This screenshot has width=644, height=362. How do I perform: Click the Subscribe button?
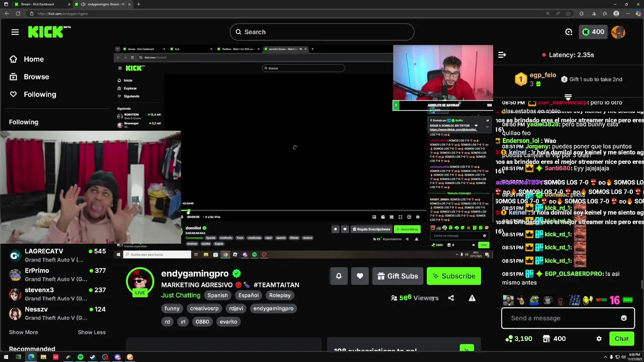454,276
